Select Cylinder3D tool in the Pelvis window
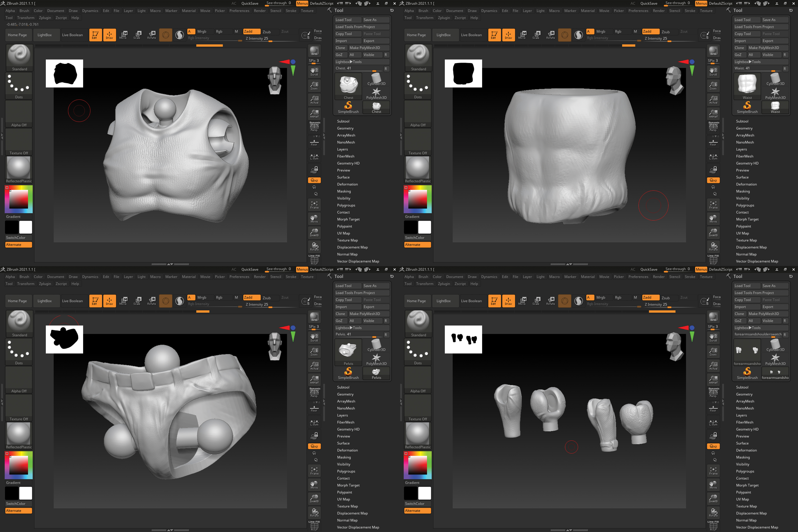 click(376, 345)
